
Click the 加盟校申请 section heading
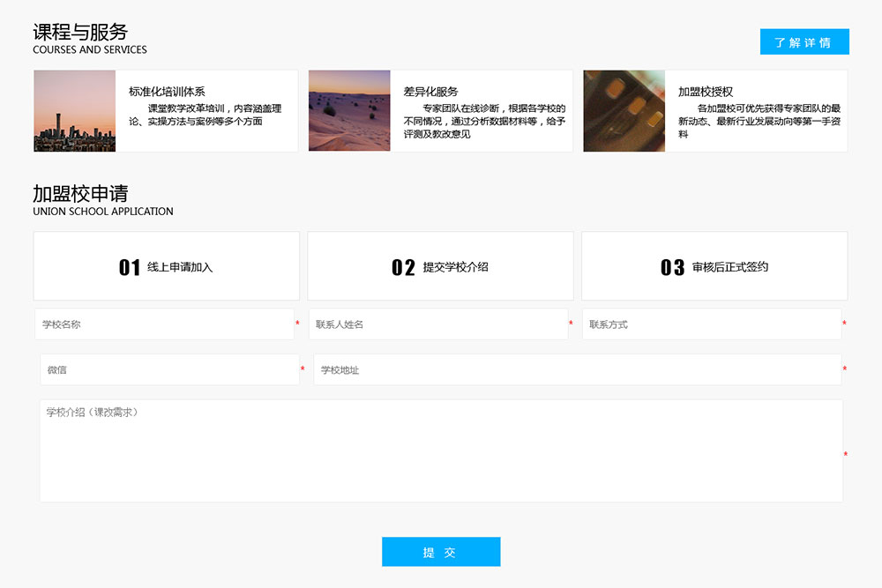point(80,194)
